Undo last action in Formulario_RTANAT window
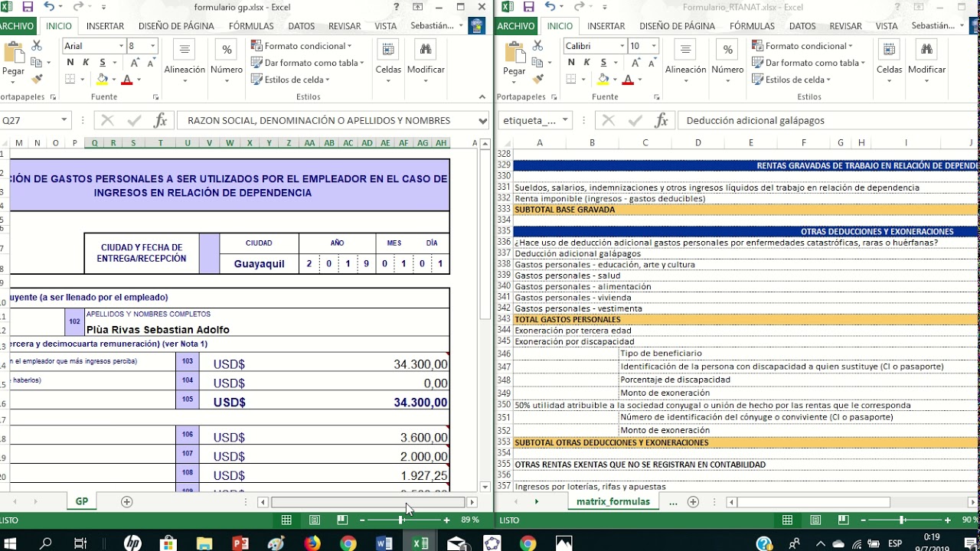 click(550, 7)
